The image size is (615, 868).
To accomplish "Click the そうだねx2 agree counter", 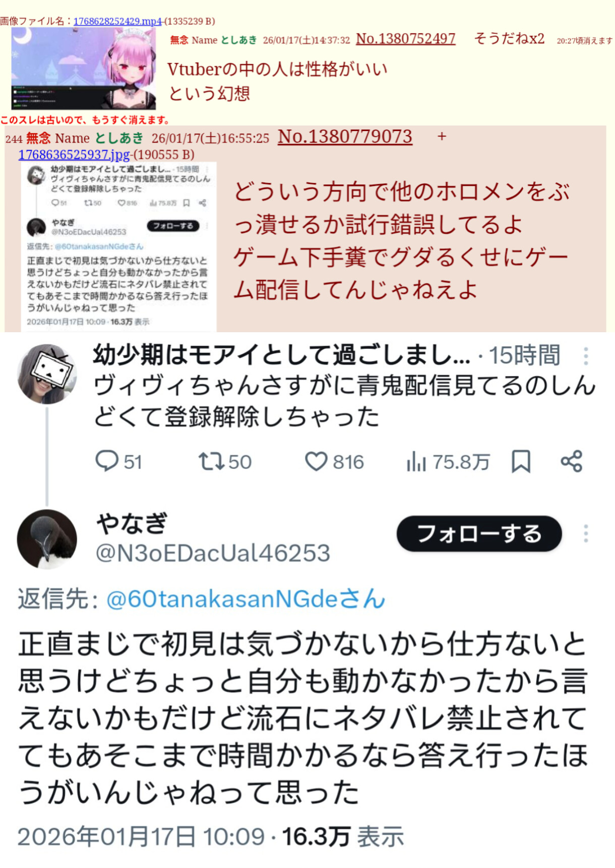I will [509, 39].
